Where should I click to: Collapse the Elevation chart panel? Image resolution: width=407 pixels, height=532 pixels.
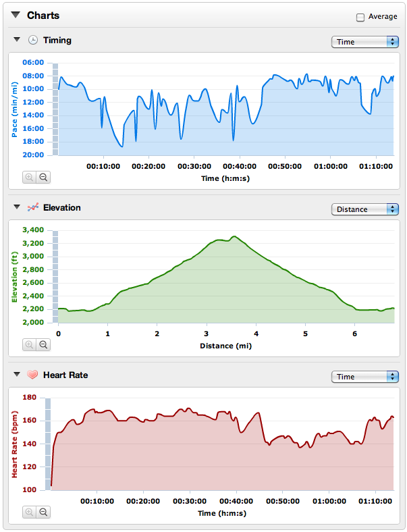pos(17,207)
